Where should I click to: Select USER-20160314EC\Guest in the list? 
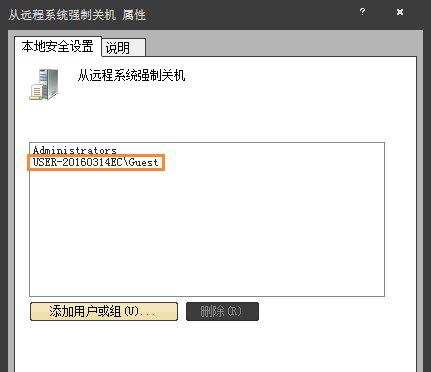(x=96, y=163)
